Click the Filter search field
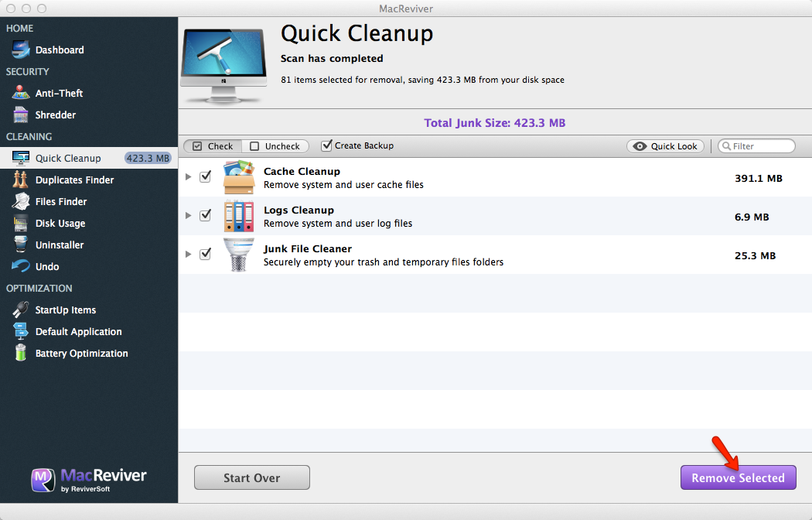812x520 pixels. pos(761,146)
